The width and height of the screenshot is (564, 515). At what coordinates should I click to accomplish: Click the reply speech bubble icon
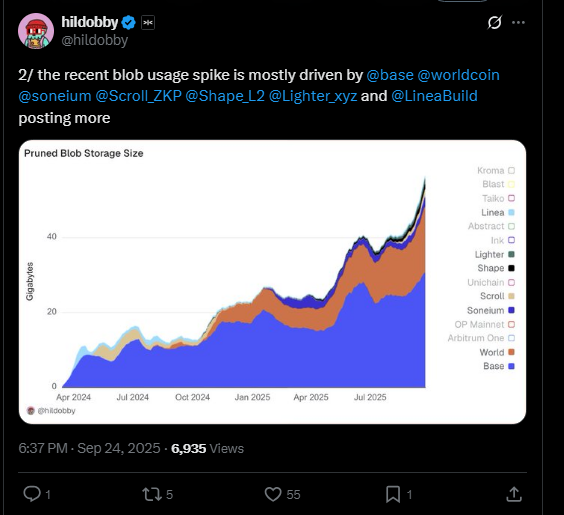pos(32,494)
